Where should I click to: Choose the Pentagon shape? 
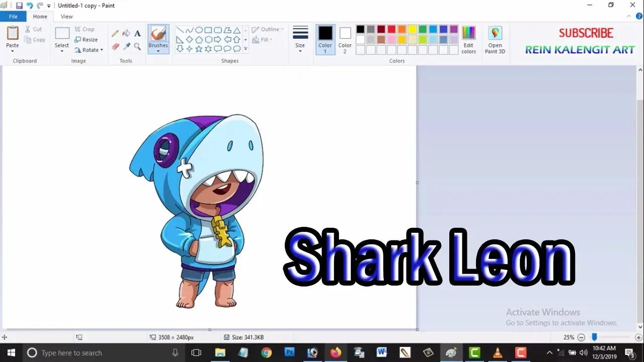[x=199, y=40]
